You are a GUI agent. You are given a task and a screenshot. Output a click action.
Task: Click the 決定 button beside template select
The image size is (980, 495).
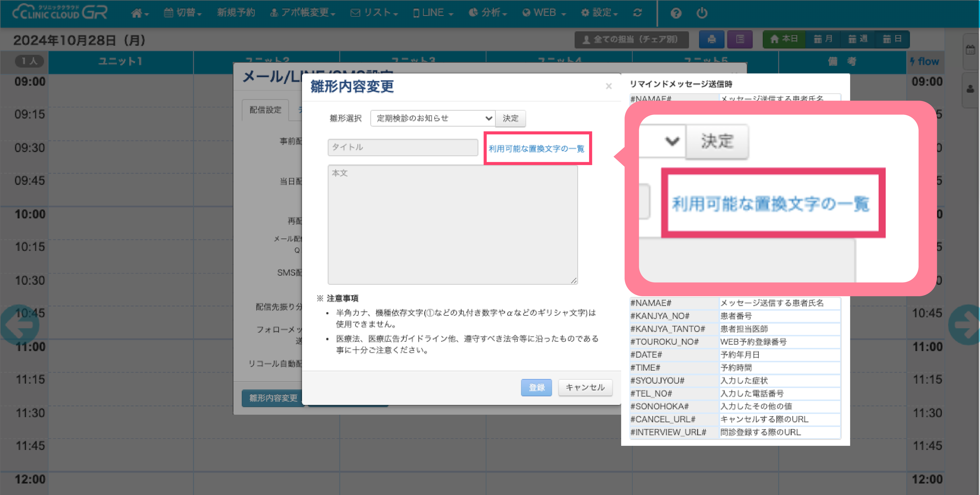tap(510, 118)
